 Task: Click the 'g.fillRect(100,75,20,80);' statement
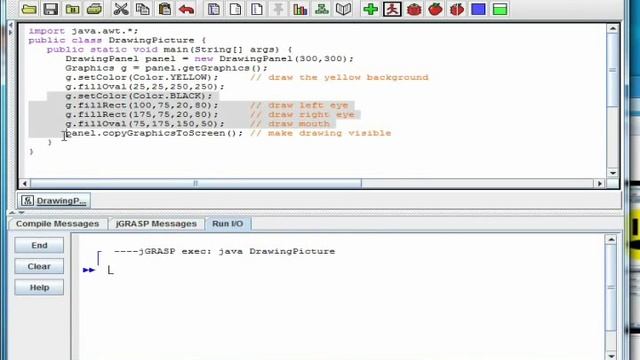[142, 105]
